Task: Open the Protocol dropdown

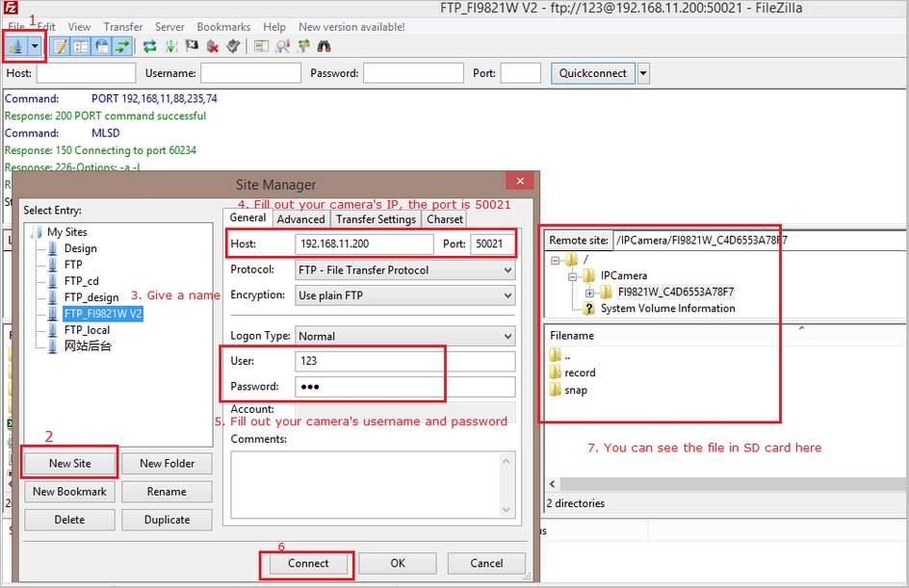Action: tap(404, 270)
